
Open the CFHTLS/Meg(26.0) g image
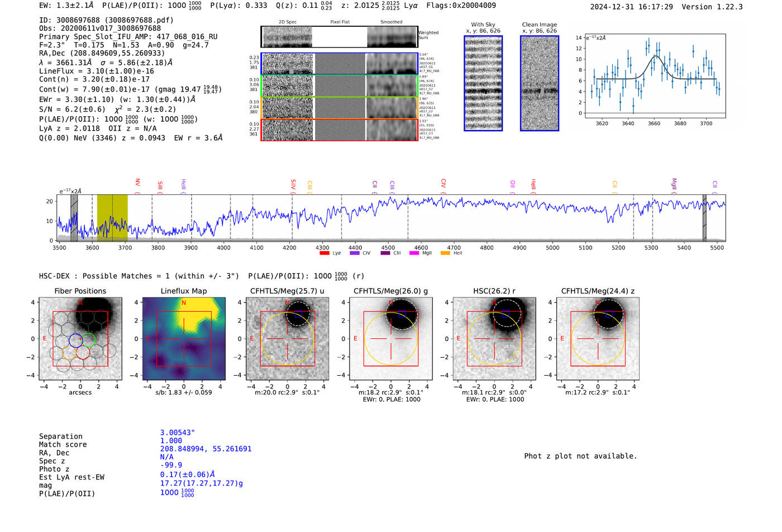click(x=390, y=339)
